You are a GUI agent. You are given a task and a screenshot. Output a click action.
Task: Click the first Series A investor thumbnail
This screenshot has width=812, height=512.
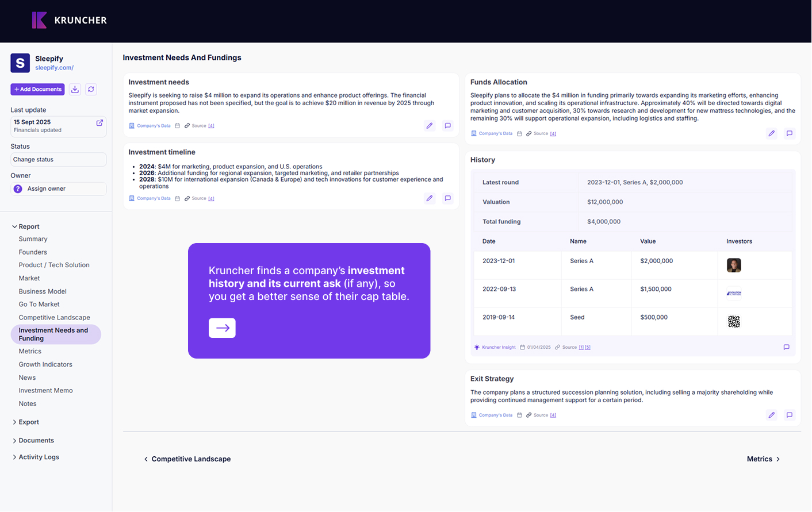(733, 265)
